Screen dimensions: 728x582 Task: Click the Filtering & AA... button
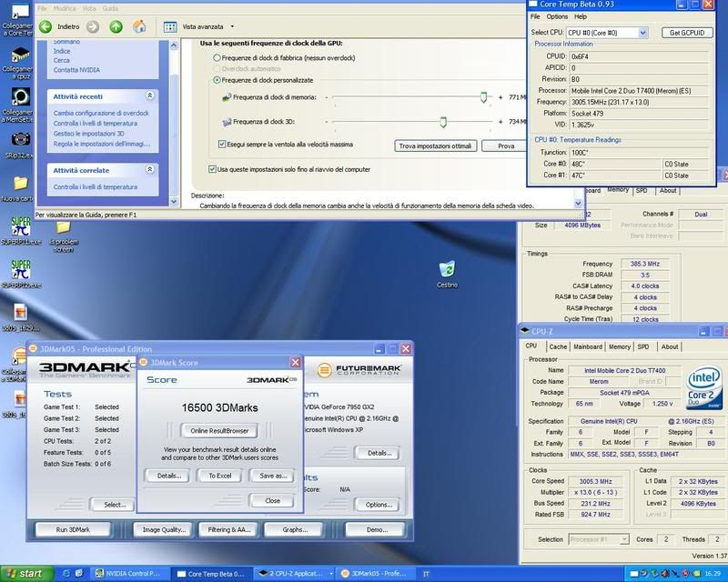pos(229,529)
